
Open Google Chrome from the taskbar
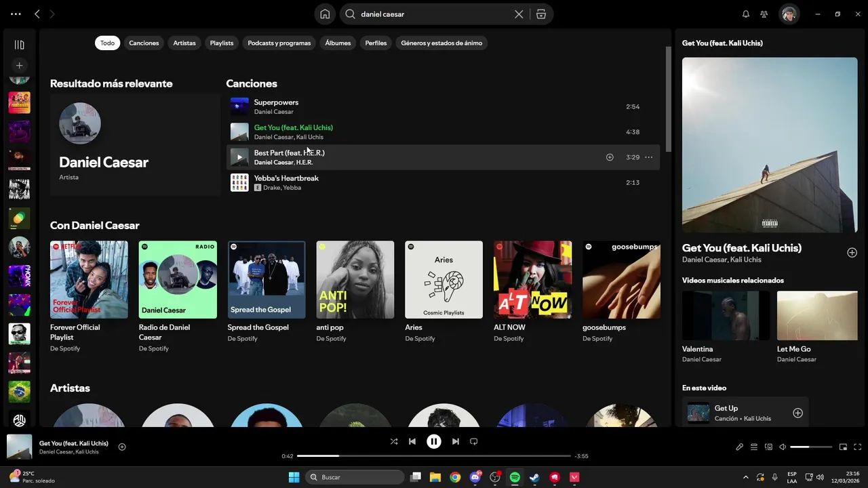pos(455,477)
